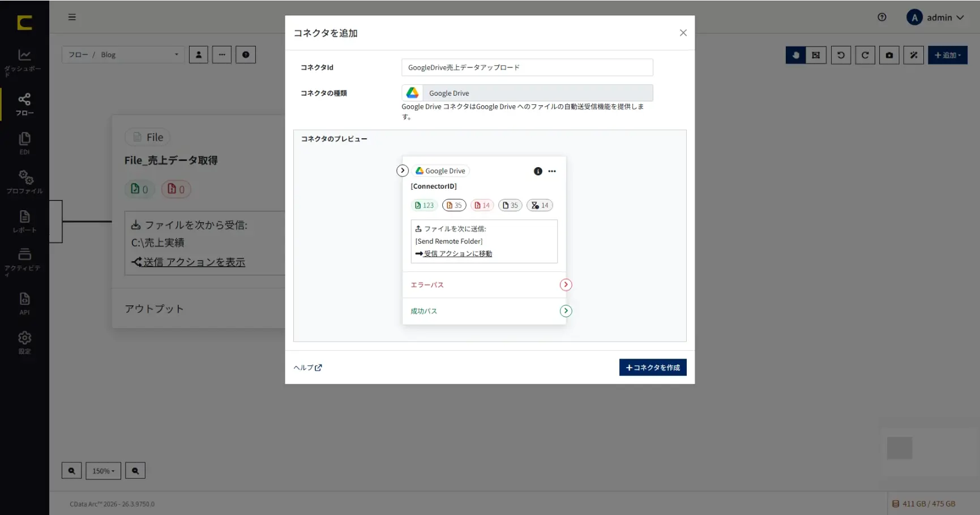The width and height of the screenshot is (980, 515).
Task: Open the EDI sidebar section
Action: [24, 143]
